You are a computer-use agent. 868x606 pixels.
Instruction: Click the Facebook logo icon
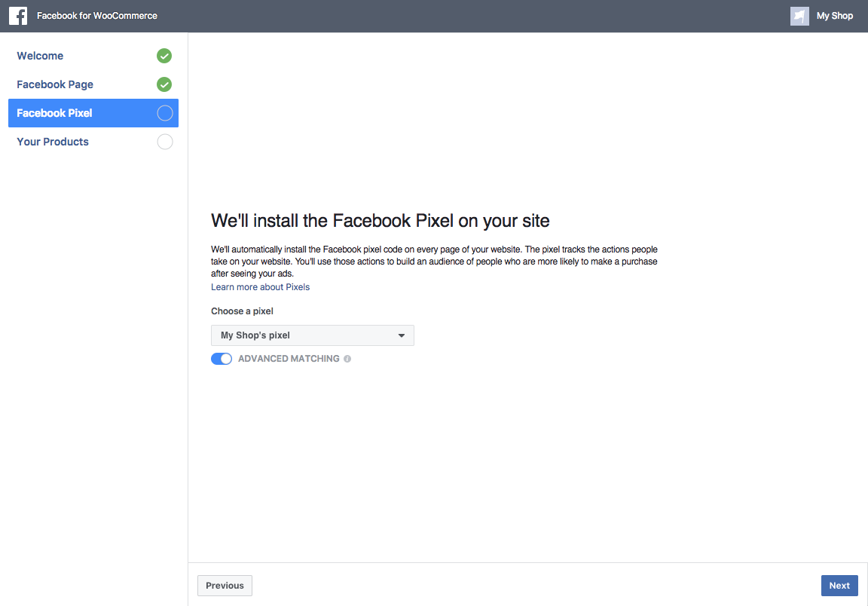coord(18,16)
